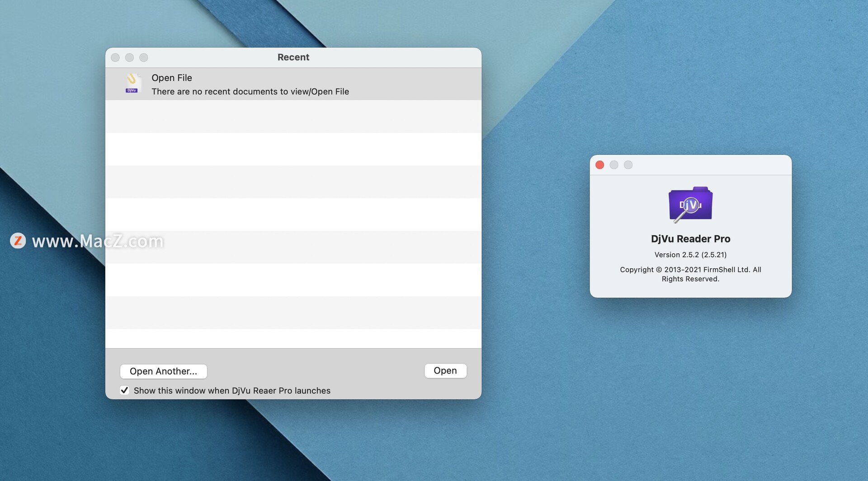Click the DjVu Reader Pro title text
Image resolution: width=868 pixels, height=481 pixels.
[690, 239]
